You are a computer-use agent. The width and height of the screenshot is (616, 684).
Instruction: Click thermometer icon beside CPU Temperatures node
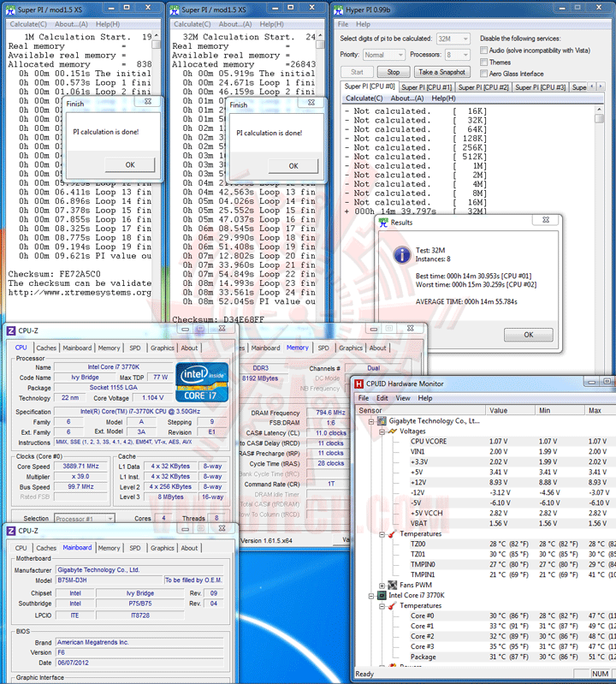point(393,606)
